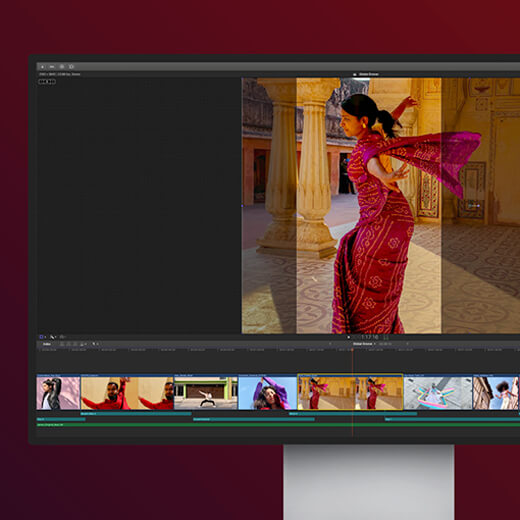Screen dimensions: 520x520
Task: Expand the clip connection options arrow next to the blue icon
Action: [45, 337]
